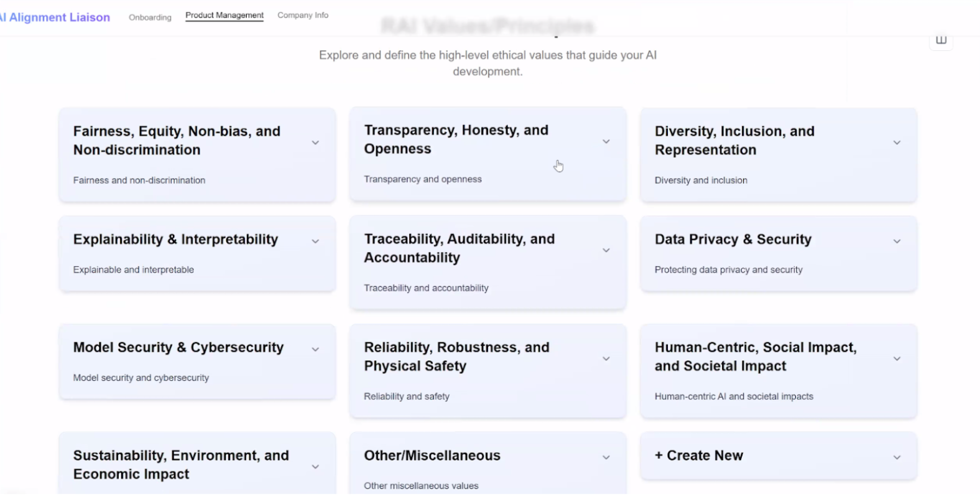Expand the Transparency, Honesty, and Openness chevron

click(x=606, y=141)
